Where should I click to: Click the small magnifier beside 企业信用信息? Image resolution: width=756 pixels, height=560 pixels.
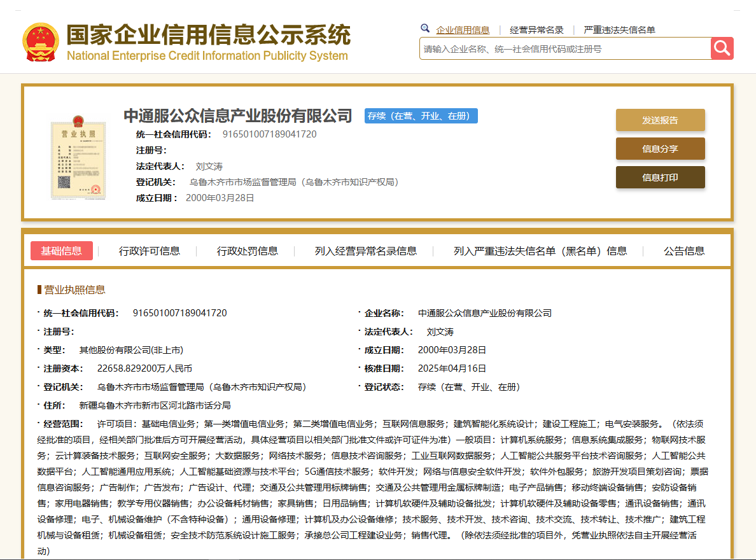425,29
